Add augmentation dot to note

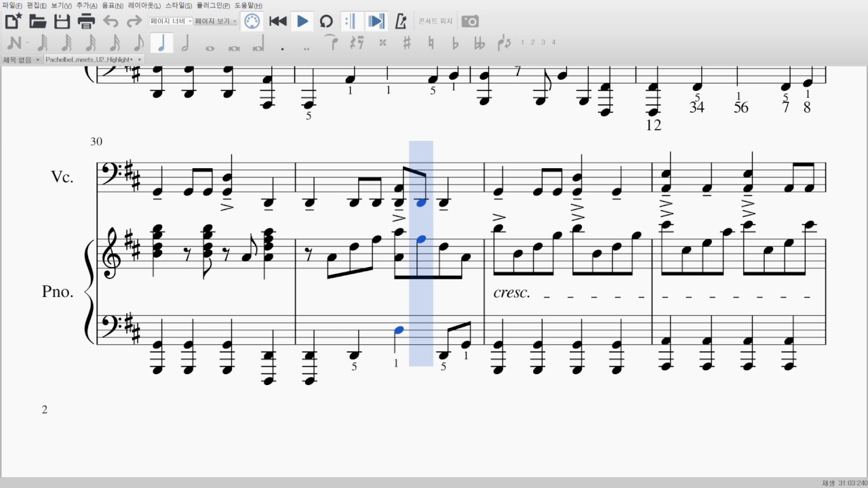tap(282, 47)
